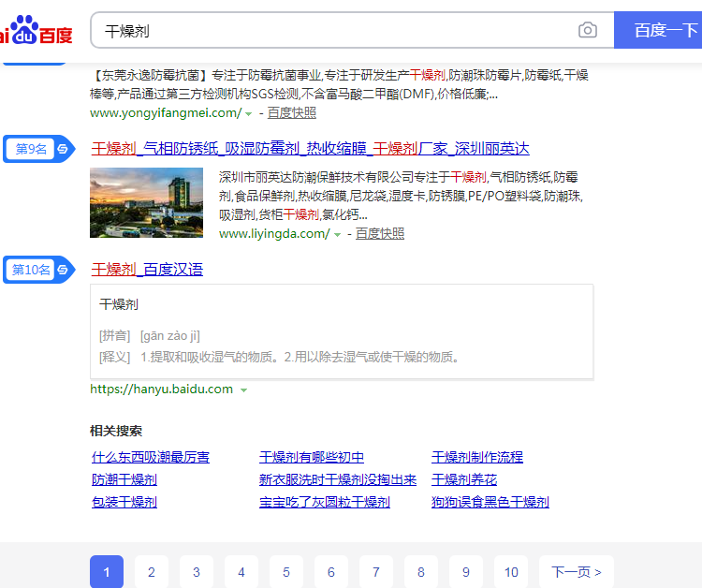Expand the arrow next to www.liyingda.com

click(x=337, y=234)
